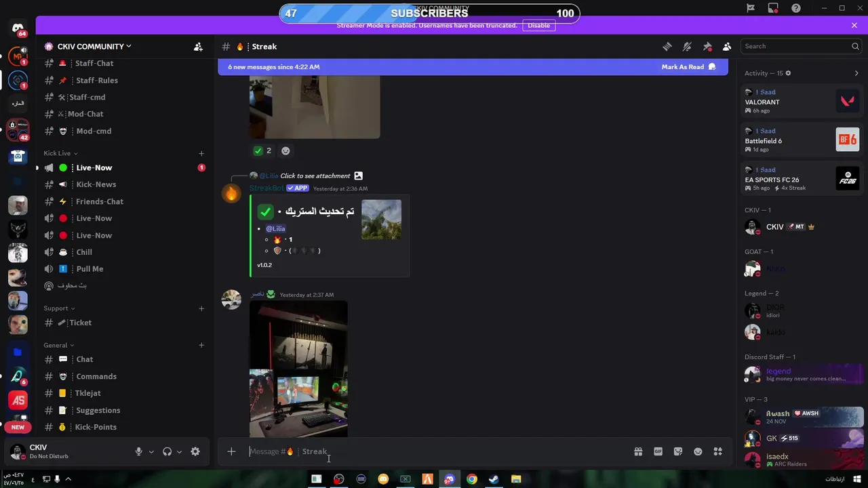
Task: Go to the Friends-Chat channel
Action: pyautogui.click(x=123, y=201)
